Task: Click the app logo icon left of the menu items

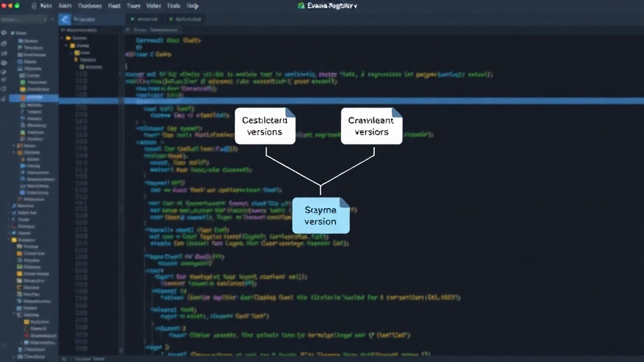Action: 35,6
